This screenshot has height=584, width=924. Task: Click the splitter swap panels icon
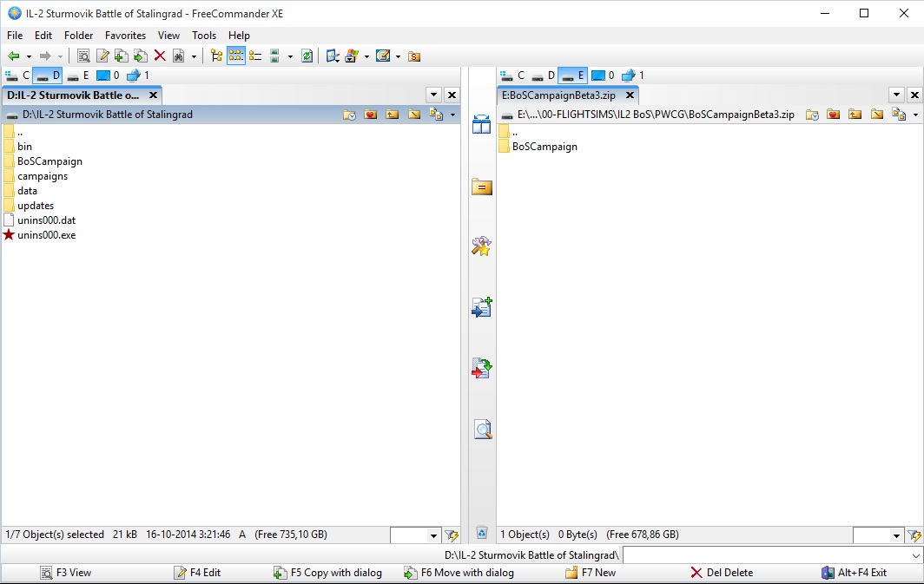pos(481,124)
